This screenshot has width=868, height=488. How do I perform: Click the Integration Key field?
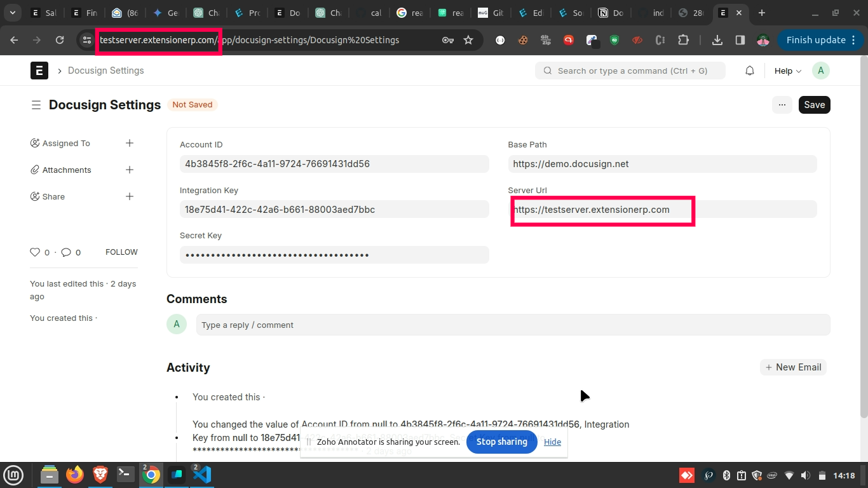(x=334, y=210)
